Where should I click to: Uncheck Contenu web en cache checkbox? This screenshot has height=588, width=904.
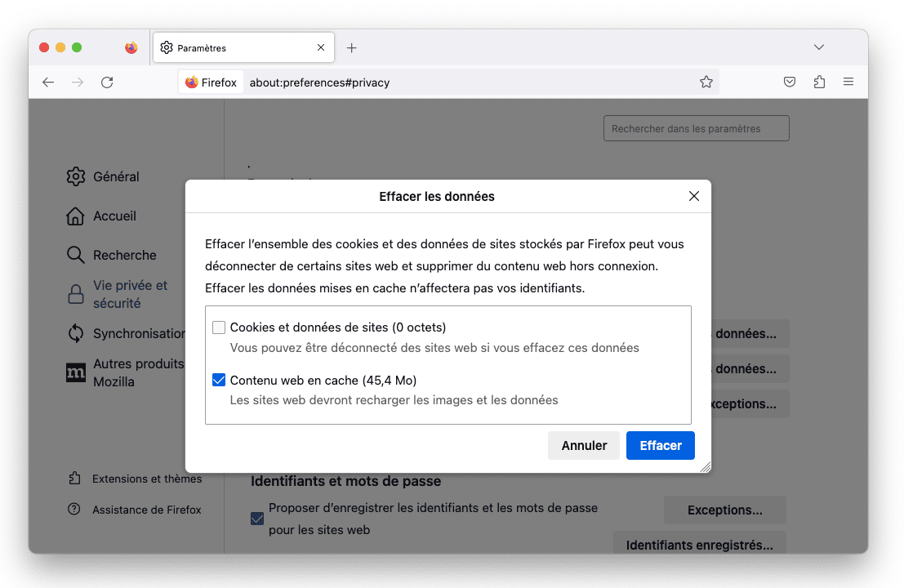pos(219,381)
